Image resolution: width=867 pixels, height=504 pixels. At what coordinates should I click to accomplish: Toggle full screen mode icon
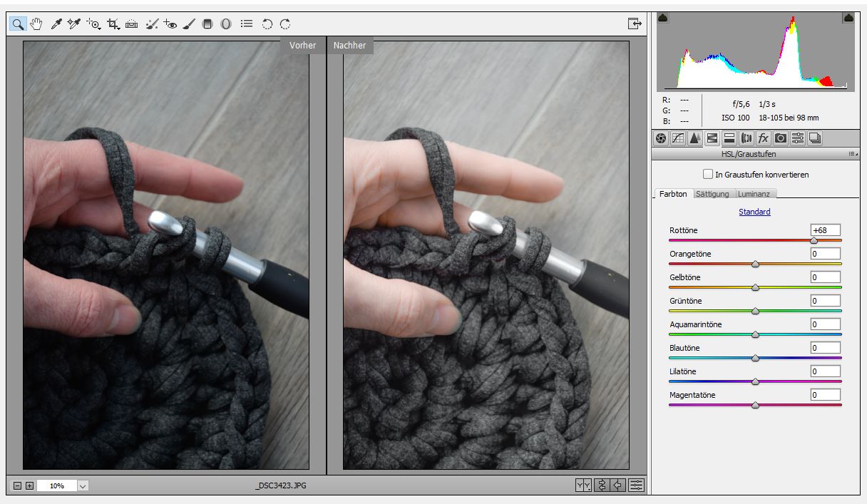[x=635, y=24]
